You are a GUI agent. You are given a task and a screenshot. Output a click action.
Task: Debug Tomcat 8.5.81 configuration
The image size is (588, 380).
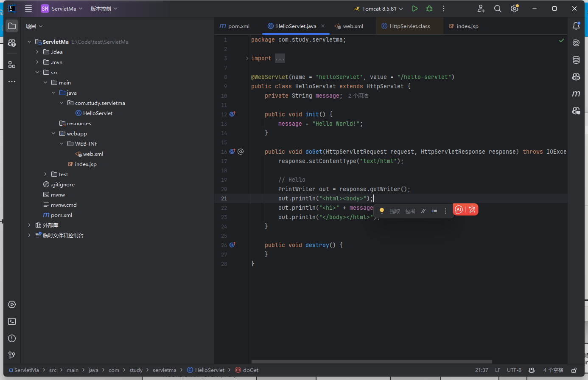coord(429,8)
